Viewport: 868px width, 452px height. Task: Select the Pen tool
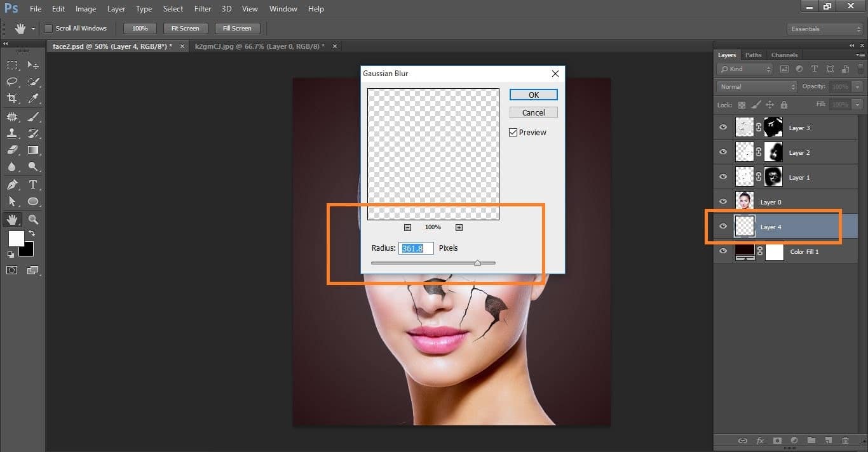coord(12,185)
